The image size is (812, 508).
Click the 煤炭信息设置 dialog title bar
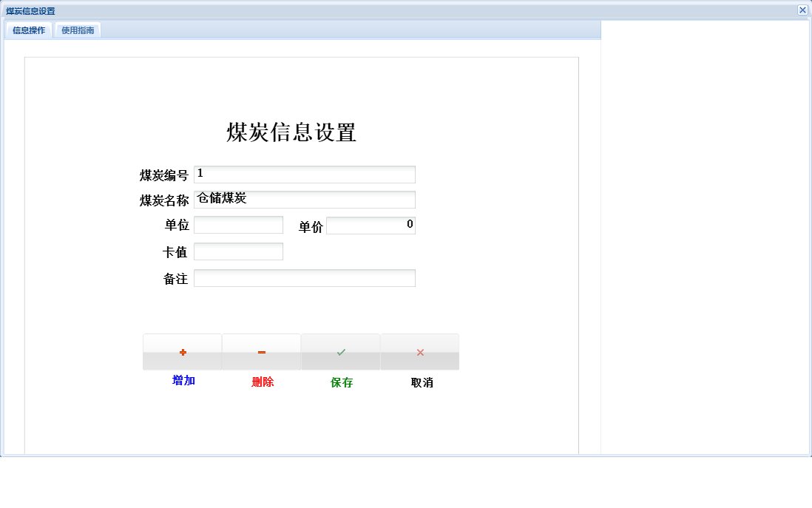coord(370,10)
